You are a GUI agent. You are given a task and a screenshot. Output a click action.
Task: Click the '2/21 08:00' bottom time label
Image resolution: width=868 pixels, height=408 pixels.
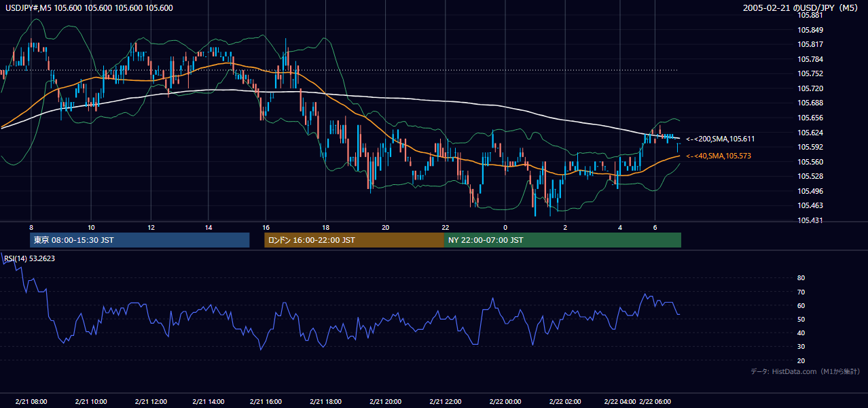click(x=31, y=401)
